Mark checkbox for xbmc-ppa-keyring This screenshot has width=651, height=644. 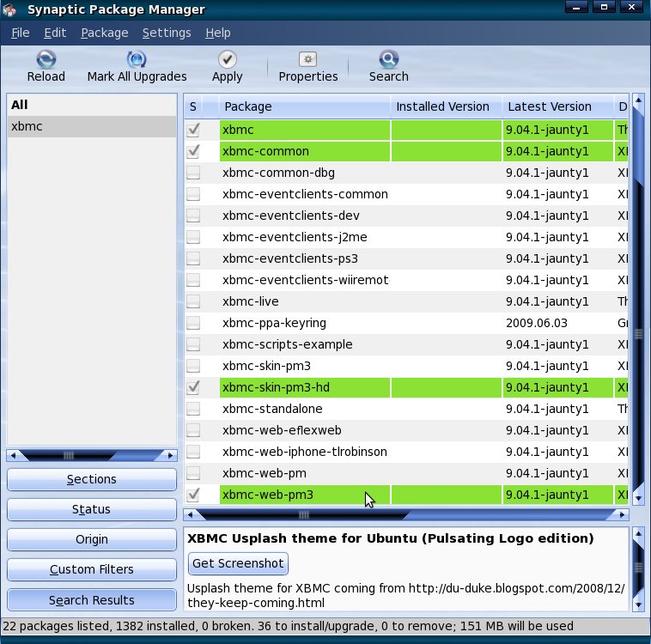coord(193,323)
